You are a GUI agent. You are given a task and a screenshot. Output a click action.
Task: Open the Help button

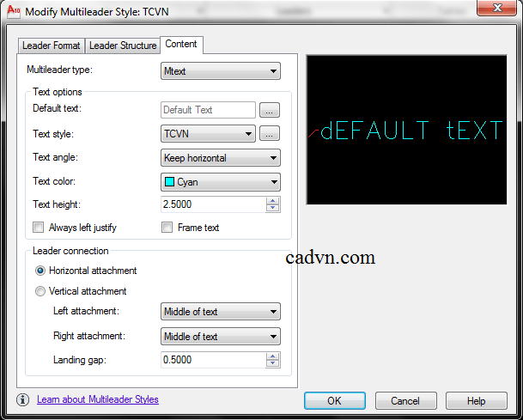pyautogui.click(x=477, y=400)
